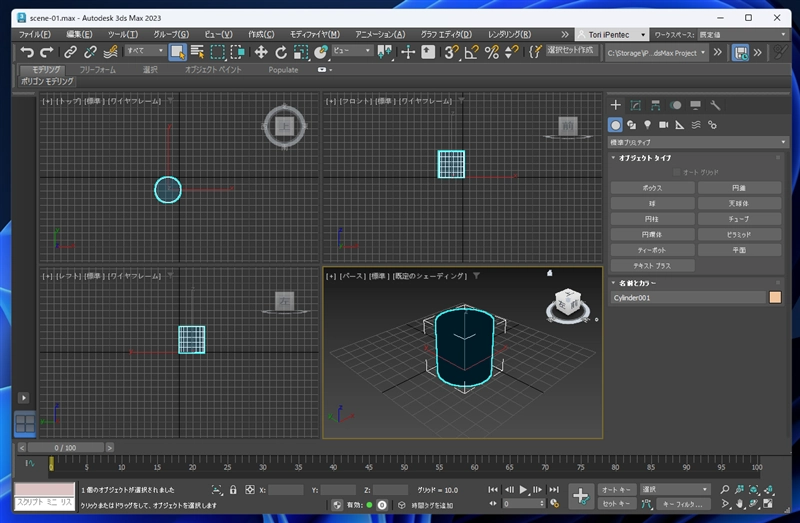The height and width of the screenshot is (523, 800).
Task: Select the Link objects tool
Action: (x=70, y=52)
